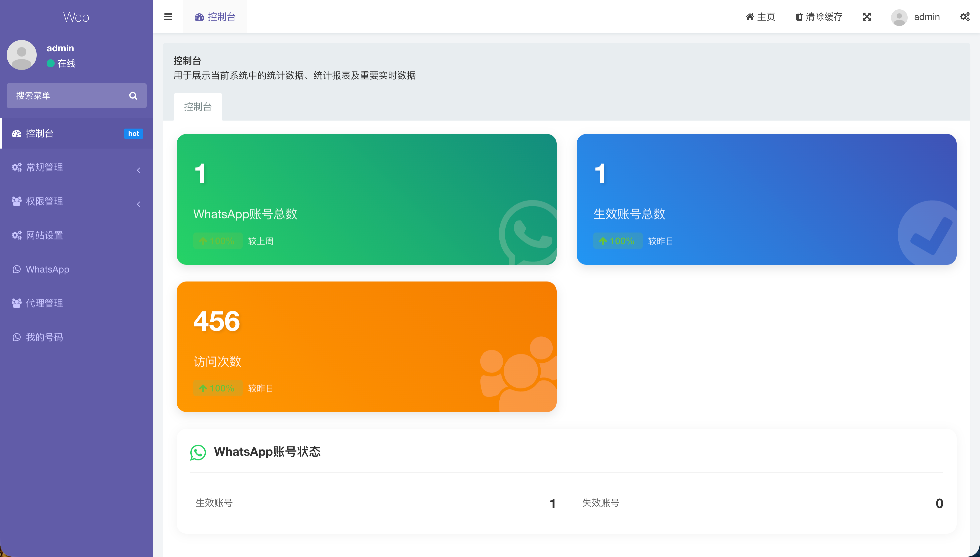This screenshot has height=557, width=980.
Task: Click the 失效账号 row label
Action: (x=601, y=503)
